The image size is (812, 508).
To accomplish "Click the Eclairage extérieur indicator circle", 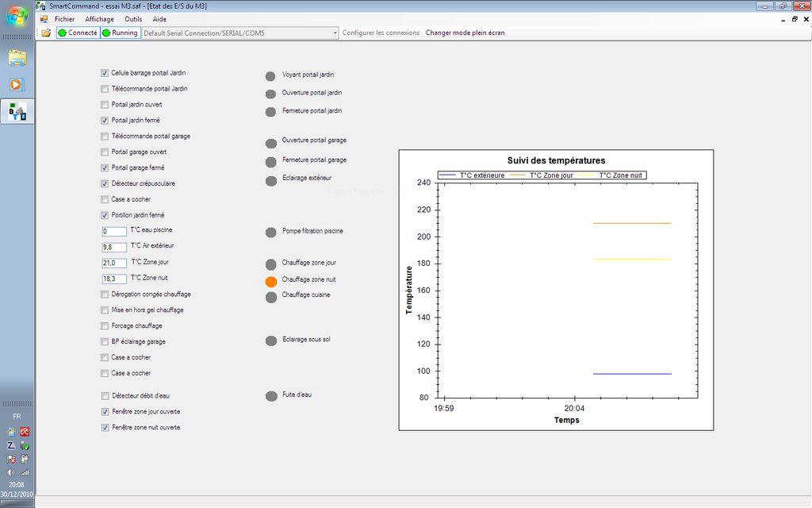I will click(x=270, y=180).
